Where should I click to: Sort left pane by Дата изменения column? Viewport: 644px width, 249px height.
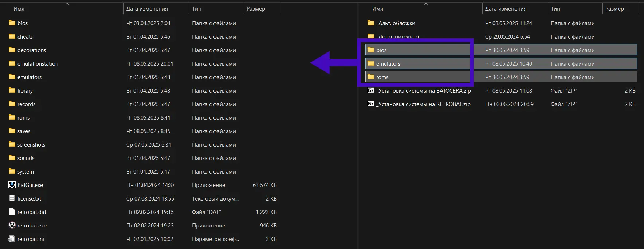(147, 9)
